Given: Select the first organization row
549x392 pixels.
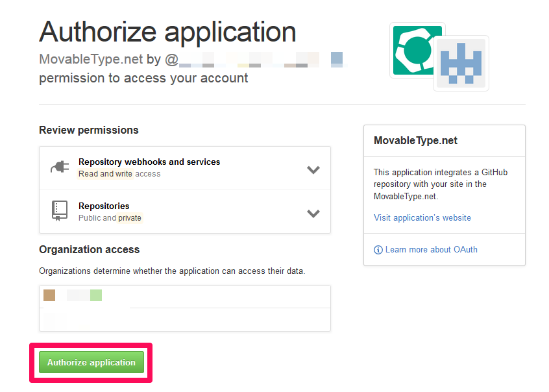Looking at the screenshot, I should pyautogui.click(x=184, y=296).
